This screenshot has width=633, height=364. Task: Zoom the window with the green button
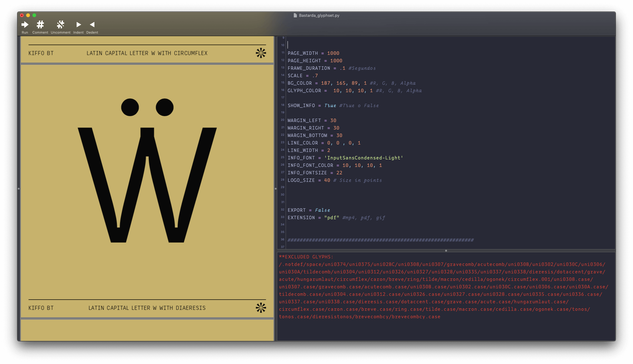(x=34, y=15)
